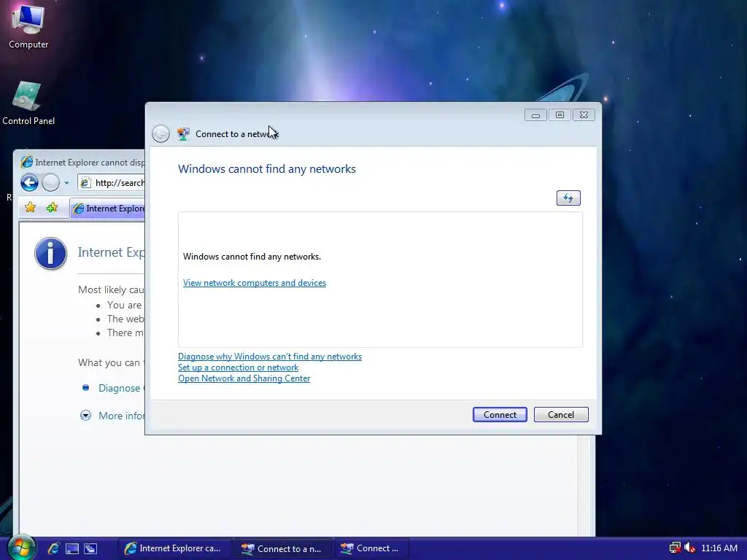Click the Favorites star in Internet Explorer
The width and height of the screenshot is (747, 560).
tap(31, 208)
